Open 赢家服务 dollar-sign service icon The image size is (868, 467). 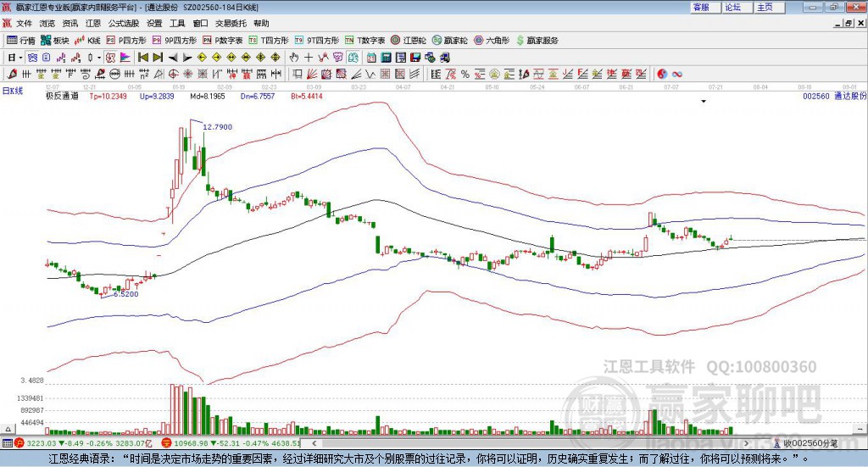[x=537, y=41]
